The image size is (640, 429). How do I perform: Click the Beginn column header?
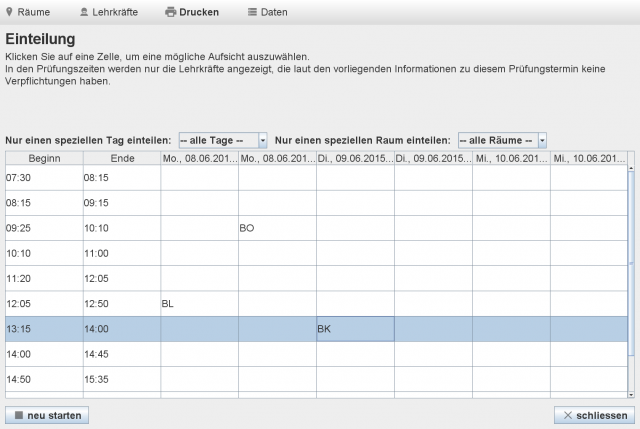point(44,158)
